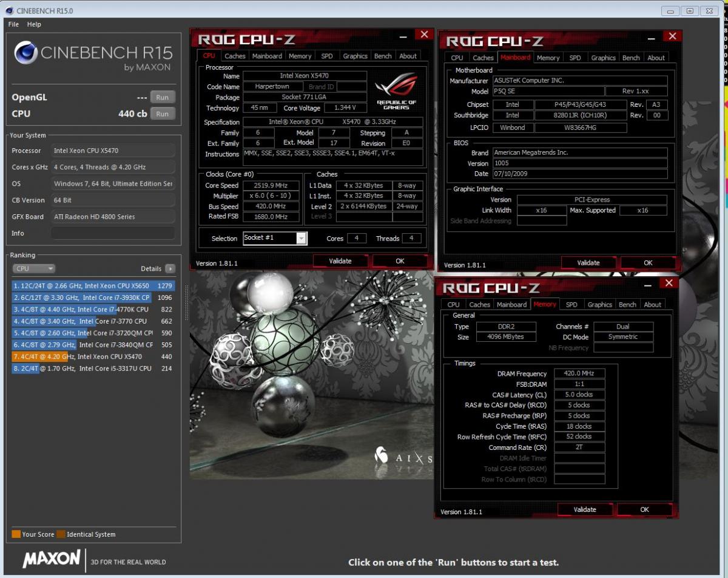Open Memory tab in the CPU-Z processor window
This screenshot has height=578, width=728.
tap(300, 56)
